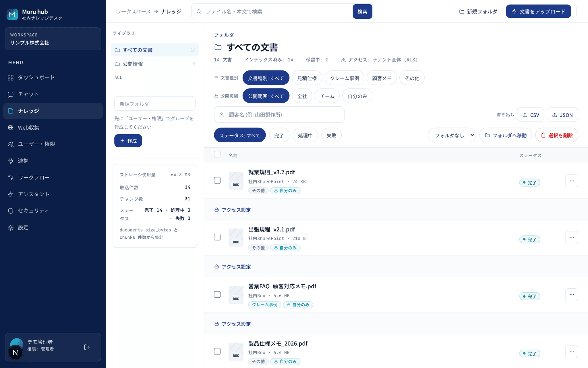Click the 検索 button

pyautogui.click(x=362, y=11)
